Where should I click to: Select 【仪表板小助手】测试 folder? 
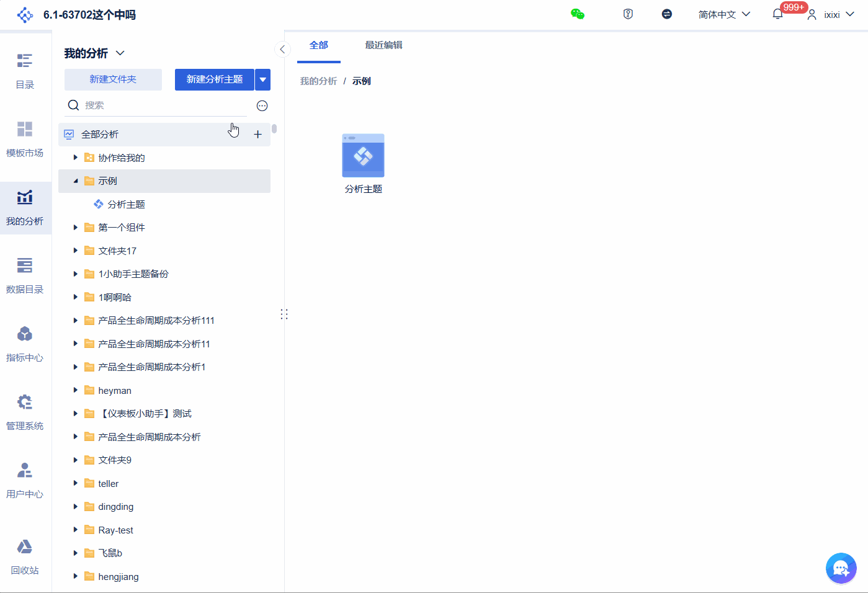coord(164,414)
